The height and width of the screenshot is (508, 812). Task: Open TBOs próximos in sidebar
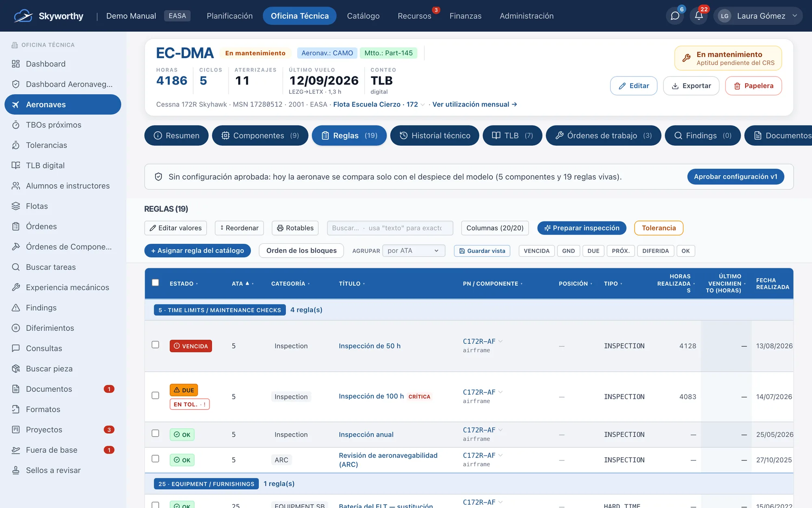(63, 125)
